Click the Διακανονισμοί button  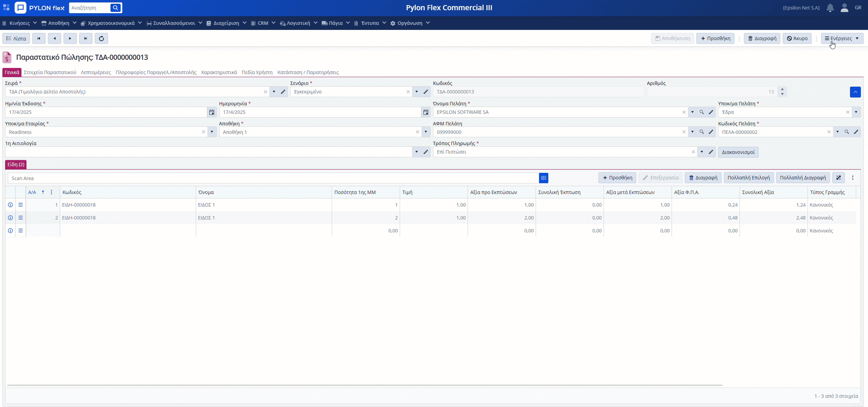tap(738, 152)
